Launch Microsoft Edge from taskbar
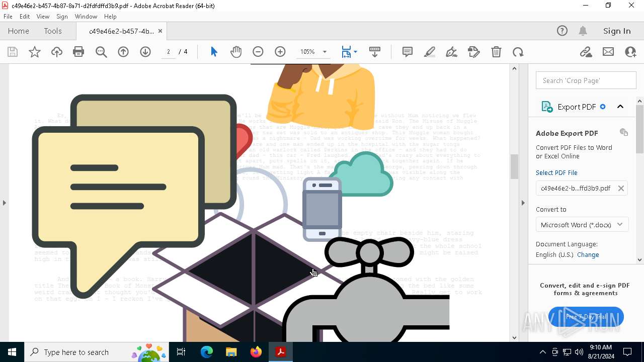The width and height of the screenshot is (644, 362). [207, 352]
